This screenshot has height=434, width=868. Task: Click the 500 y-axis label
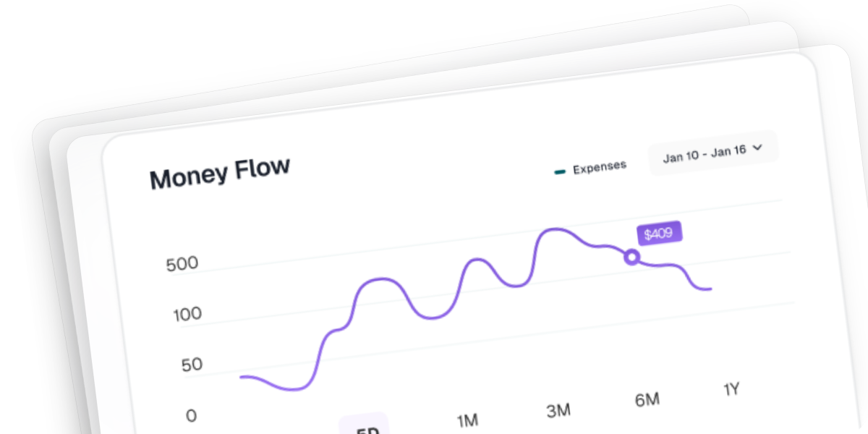click(182, 264)
